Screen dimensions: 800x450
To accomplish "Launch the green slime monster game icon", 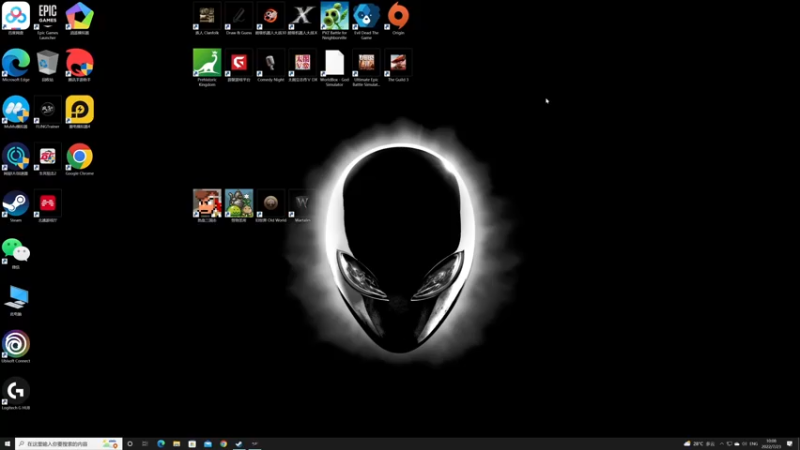I will coord(239,204).
